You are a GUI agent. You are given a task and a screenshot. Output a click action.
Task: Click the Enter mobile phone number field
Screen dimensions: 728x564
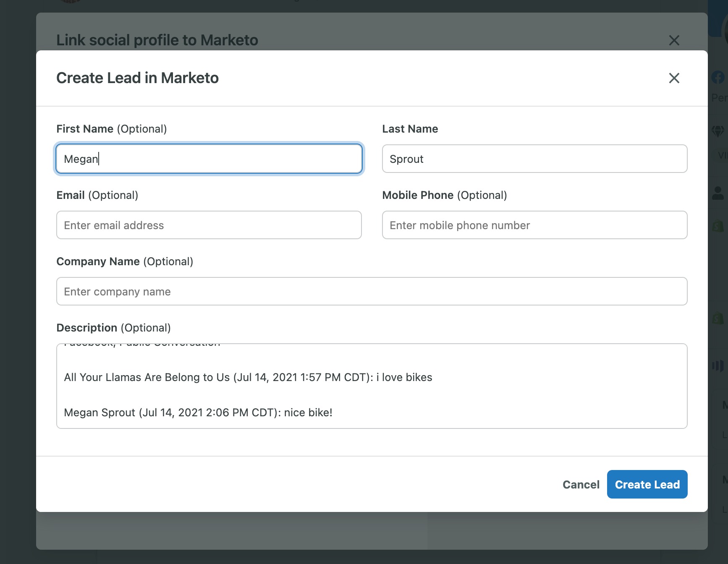pos(534,225)
